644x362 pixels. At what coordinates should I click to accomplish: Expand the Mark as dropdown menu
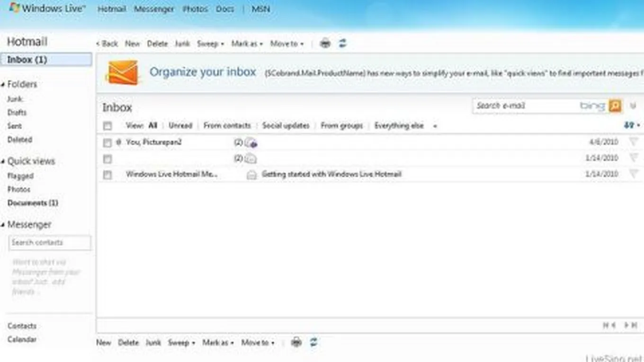pyautogui.click(x=247, y=44)
